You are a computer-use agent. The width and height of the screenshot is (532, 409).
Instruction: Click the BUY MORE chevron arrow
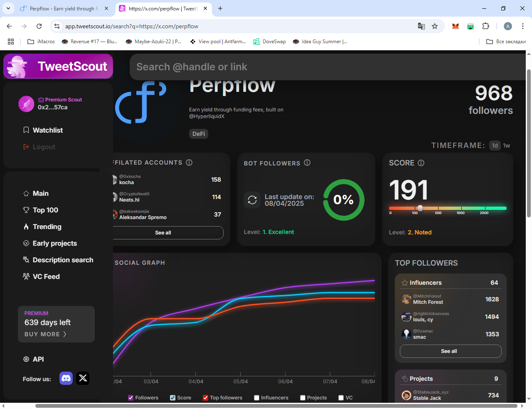(x=64, y=334)
